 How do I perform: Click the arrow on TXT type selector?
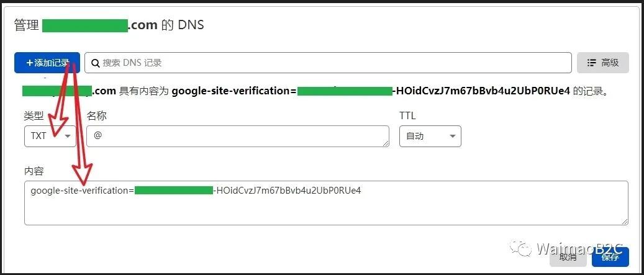67,137
